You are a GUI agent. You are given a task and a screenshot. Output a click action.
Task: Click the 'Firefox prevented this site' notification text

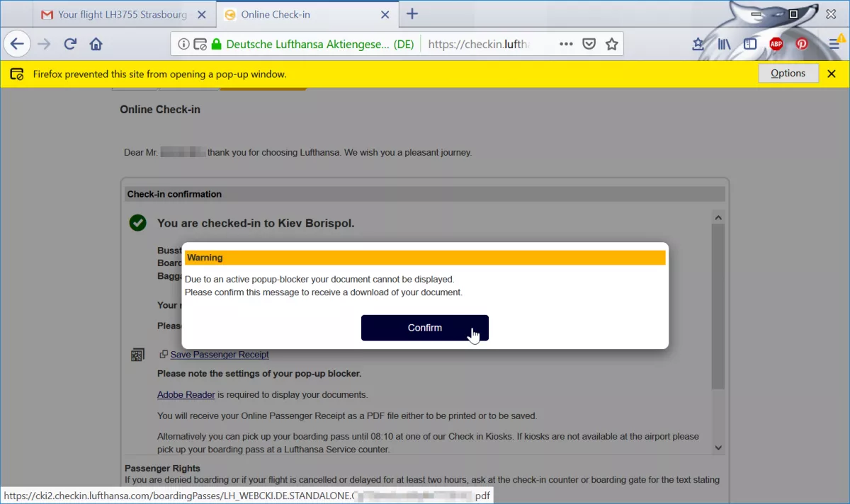pos(159,74)
